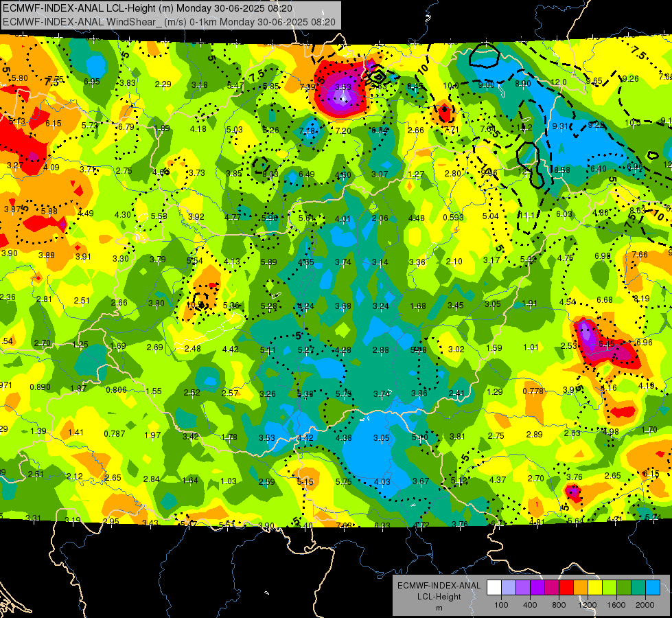Click the wind shear value 7.66
672x618 pixels.
(640, 255)
